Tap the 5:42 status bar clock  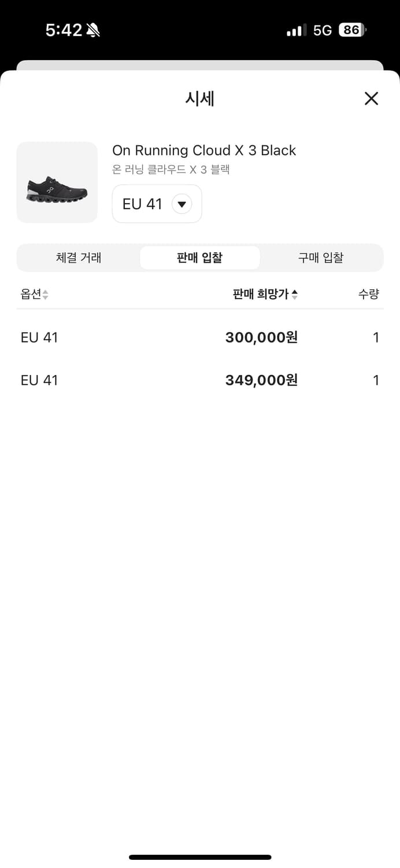(x=64, y=31)
